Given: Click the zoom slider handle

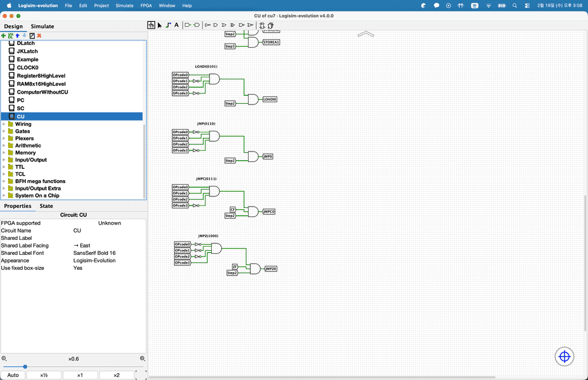Looking at the screenshot, I should pyautogui.click(x=25, y=366).
